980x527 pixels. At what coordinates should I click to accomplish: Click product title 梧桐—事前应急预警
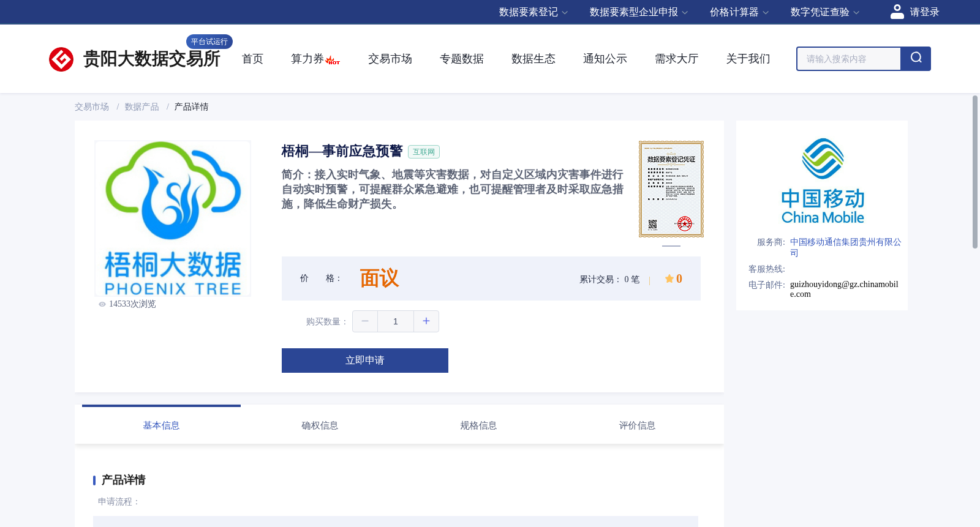[342, 151]
